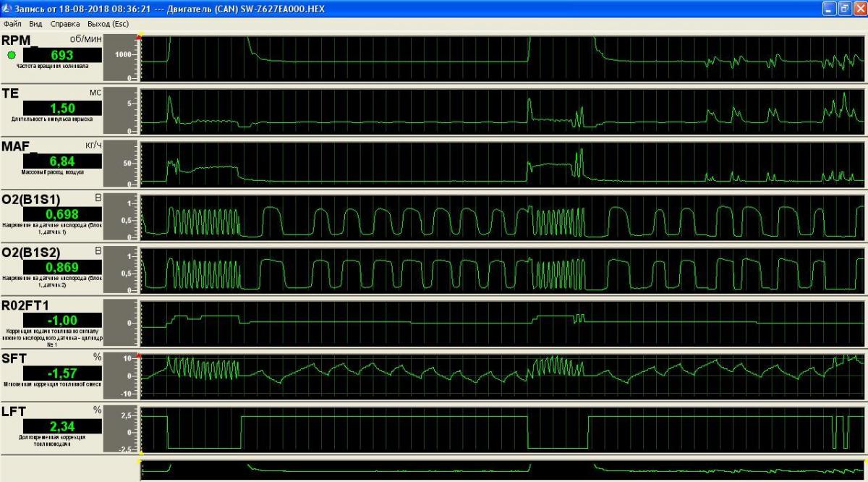Choose Выход (Esc) in menu bar
868x482 pixels.
point(108,24)
